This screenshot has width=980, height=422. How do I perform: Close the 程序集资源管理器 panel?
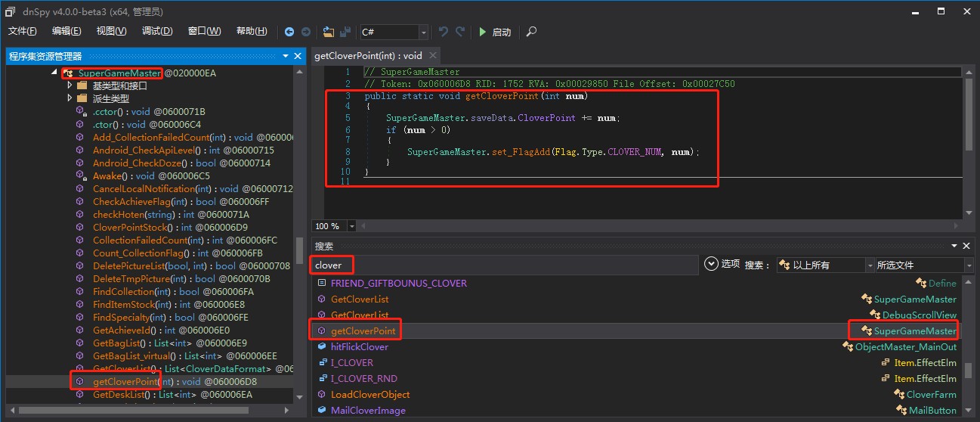(299, 56)
